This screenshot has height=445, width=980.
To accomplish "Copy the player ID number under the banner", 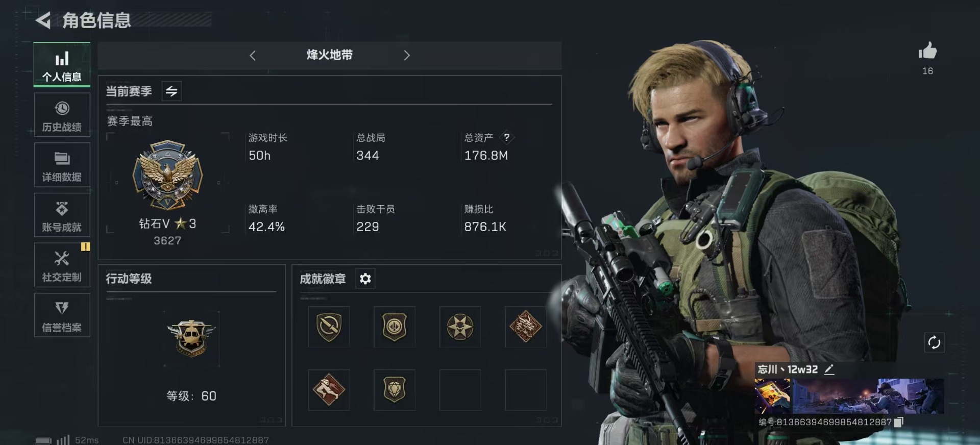I will point(899,422).
